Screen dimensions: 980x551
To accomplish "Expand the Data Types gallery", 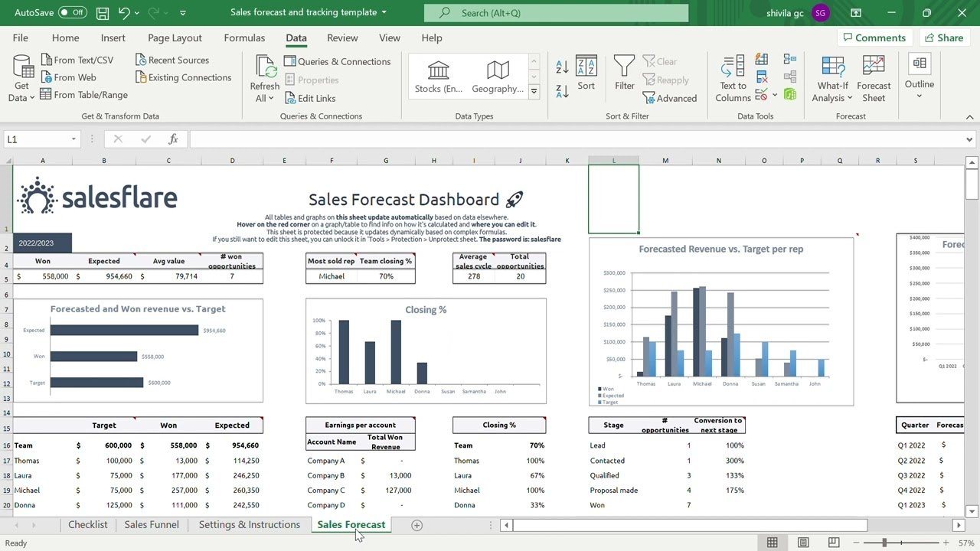I will [534, 92].
